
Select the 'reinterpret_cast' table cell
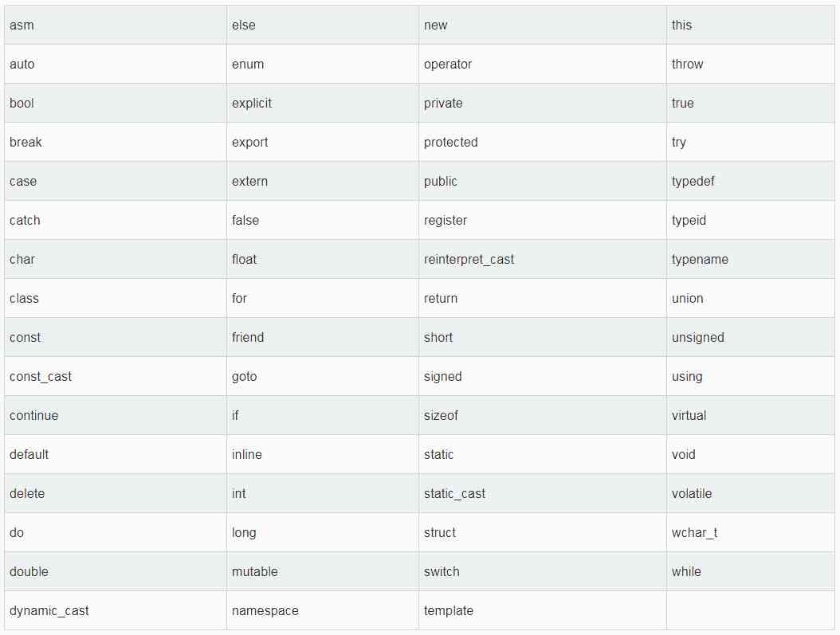[x=543, y=259]
